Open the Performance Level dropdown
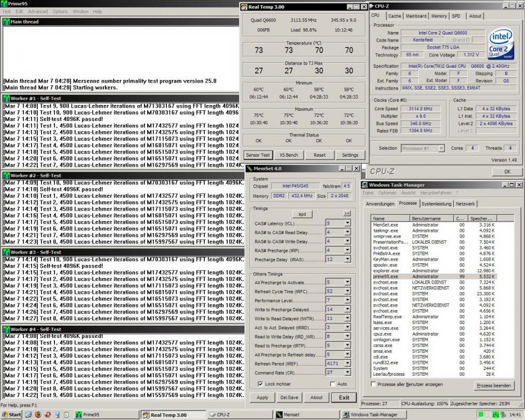 [x=347, y=300]
